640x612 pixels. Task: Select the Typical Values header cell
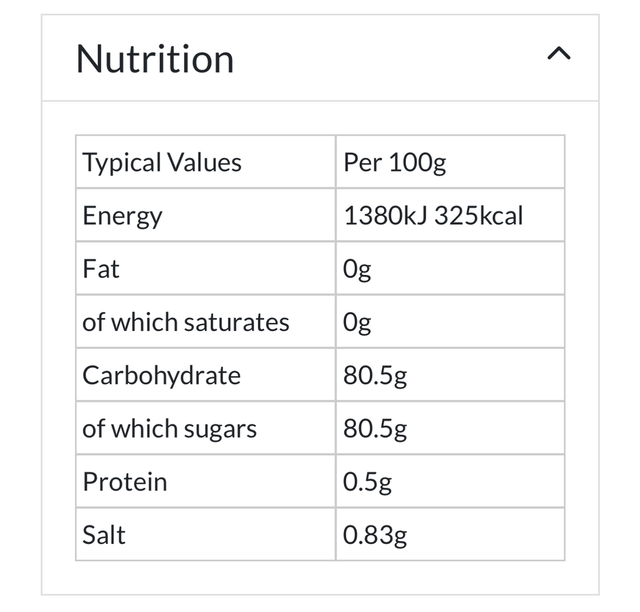pyautogui.click(x=162, y=162)
